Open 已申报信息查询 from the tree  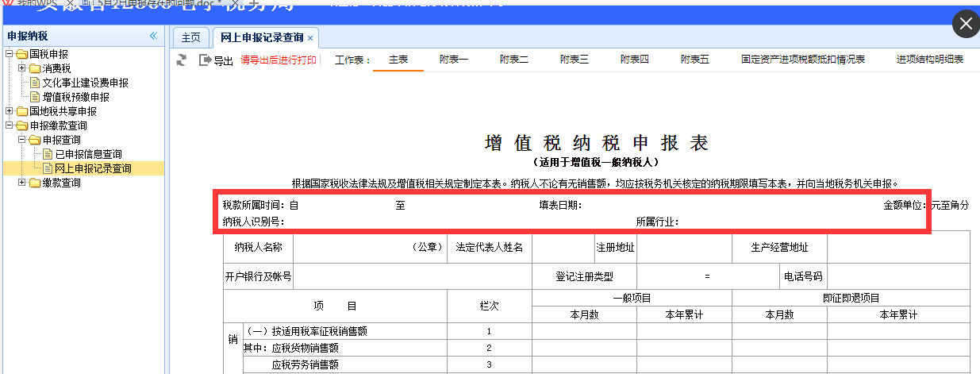[88, 154]
